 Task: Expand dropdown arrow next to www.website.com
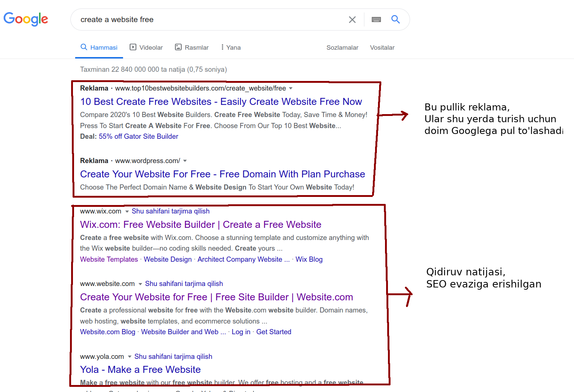140,284
